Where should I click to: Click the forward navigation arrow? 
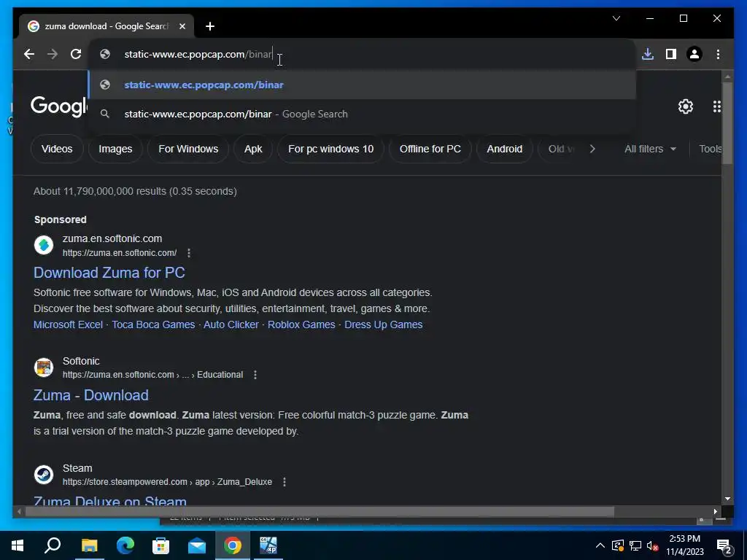(53, 54)
